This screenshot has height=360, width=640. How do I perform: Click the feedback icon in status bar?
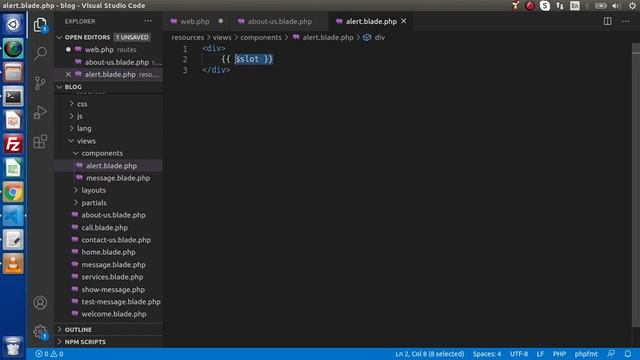pos(611,353)
